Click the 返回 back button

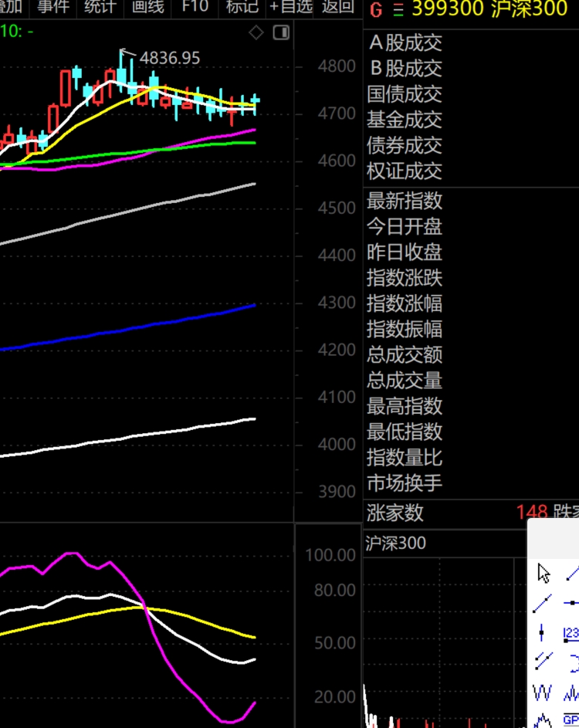click(337, 8)
